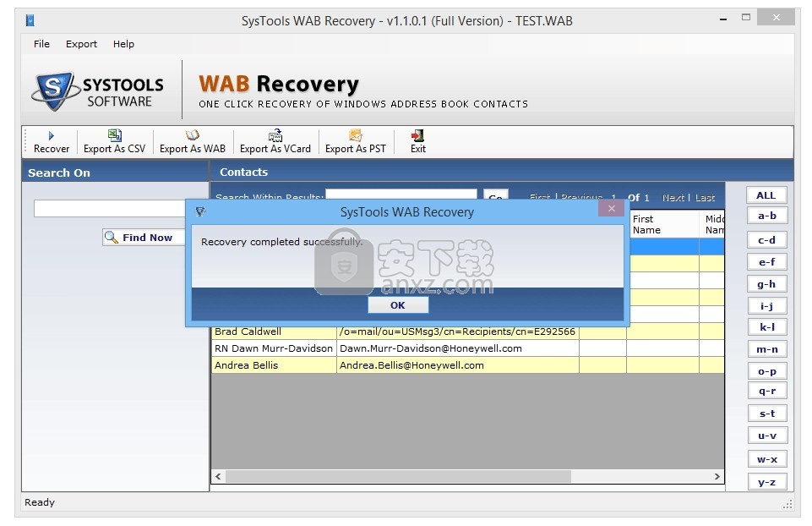
Task: Filter contacts by a-b
Action: tap(767, 216)
